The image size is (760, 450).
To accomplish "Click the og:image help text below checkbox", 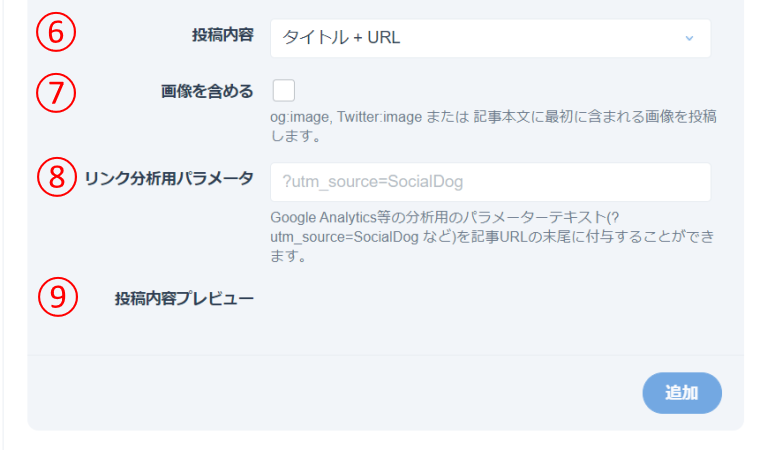I will coord(492,126).
